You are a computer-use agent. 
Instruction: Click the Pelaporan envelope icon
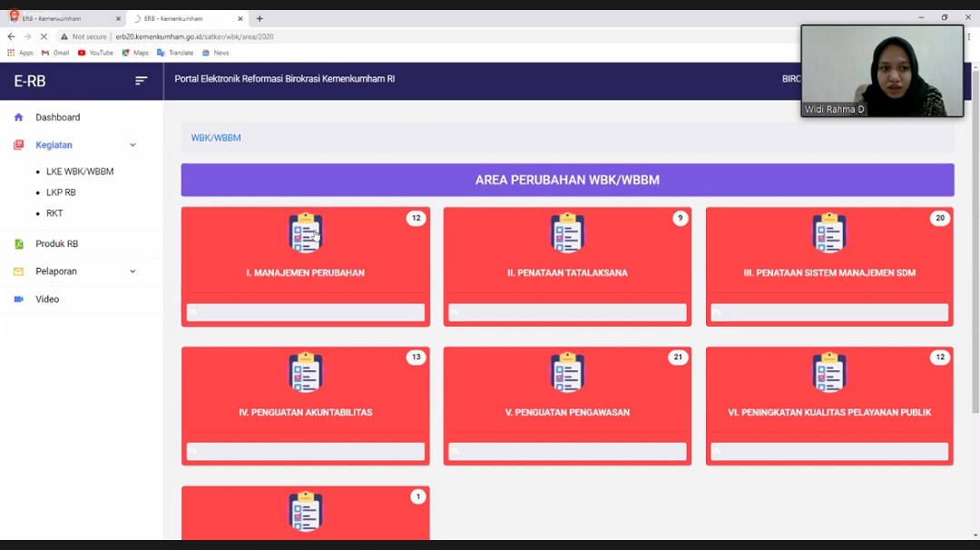point(18,271)
